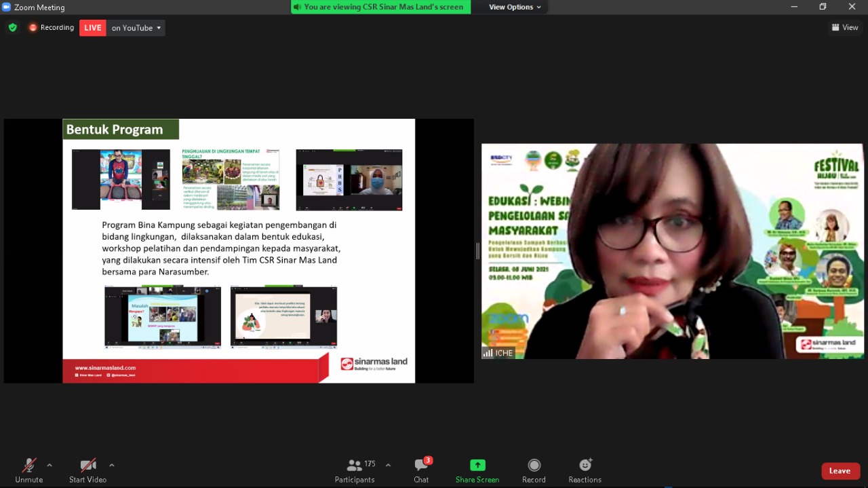Click the www.sinarmasland.com link on slide
This screenshot has height=488, width=868.
pos(105,367)
